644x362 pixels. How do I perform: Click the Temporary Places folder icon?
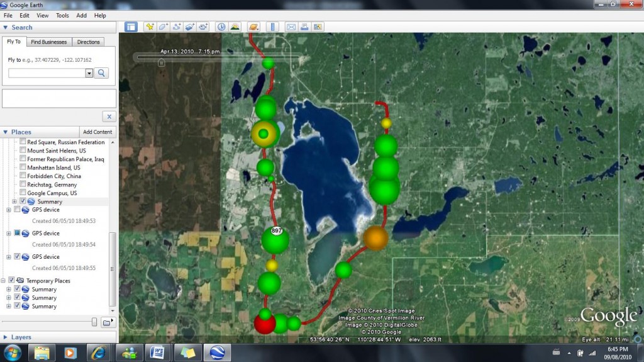(x=20, y=281)
